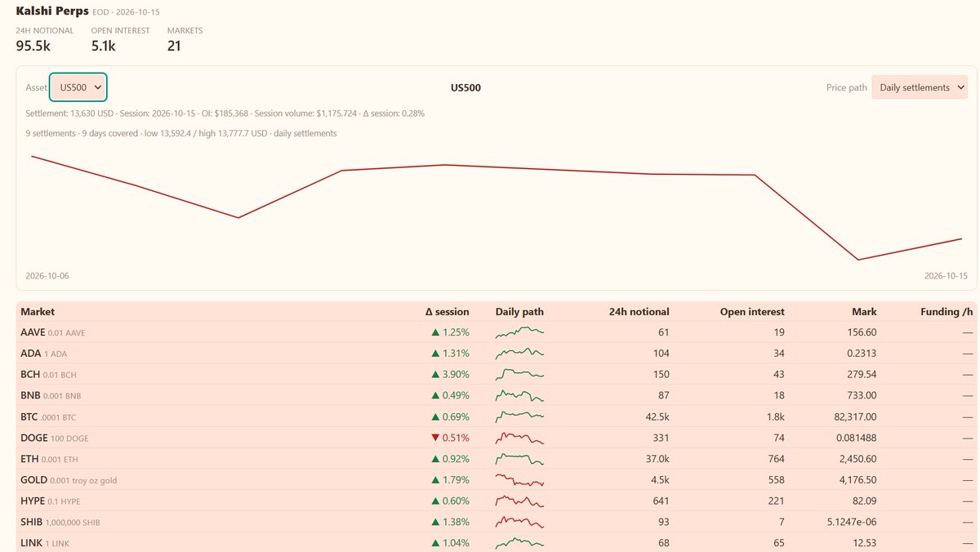Screen dimensions: 980x552
Task: Click the BTC daily path sparkline
Action: click(x=519, y=416)
